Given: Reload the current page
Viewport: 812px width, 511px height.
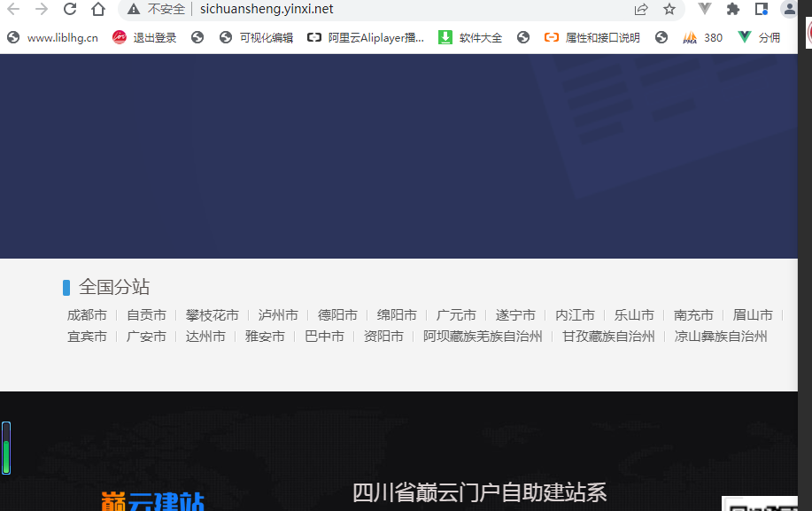Looking at the screenshot, I should tap(69, 10).
